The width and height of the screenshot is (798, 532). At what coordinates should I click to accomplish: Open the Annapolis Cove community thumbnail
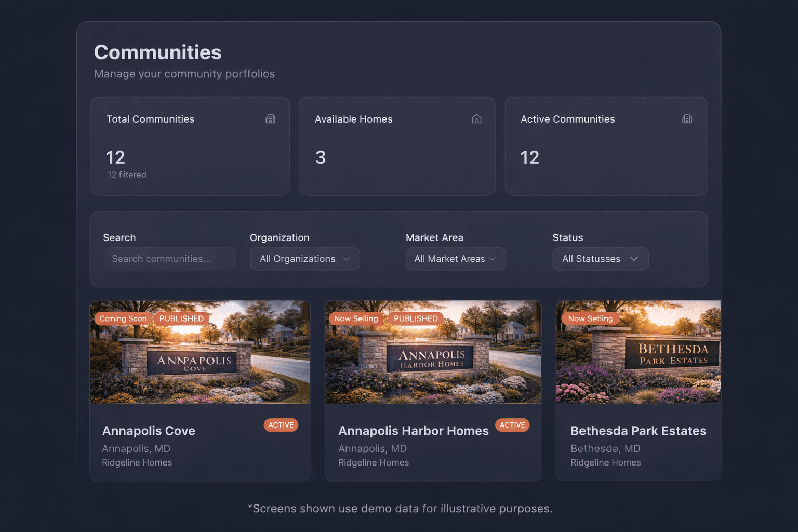click(199, 364)
